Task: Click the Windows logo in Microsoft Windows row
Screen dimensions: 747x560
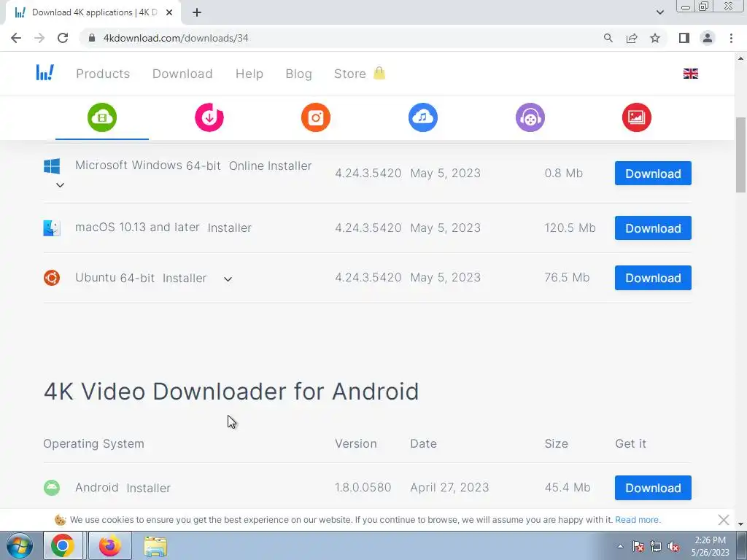Action: click(x=52, y=166)
